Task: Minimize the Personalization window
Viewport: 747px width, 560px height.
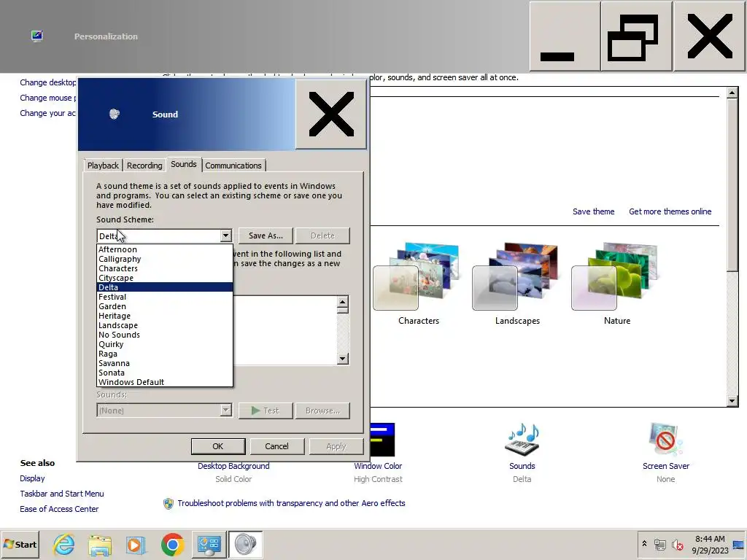Action: 565,36
